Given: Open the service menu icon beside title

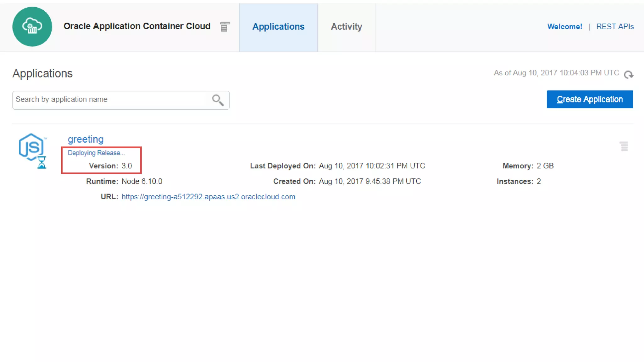Looking at the screenshot, I should [x=225, y=27].
